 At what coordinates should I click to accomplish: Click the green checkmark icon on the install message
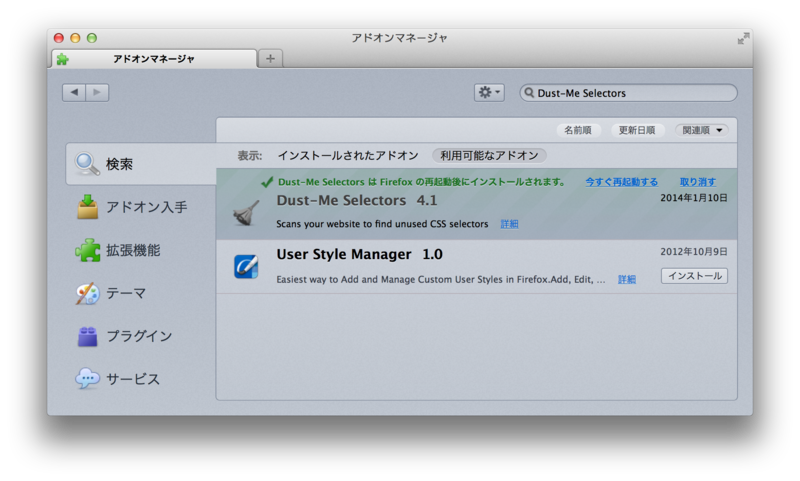[x=267, y=182]
